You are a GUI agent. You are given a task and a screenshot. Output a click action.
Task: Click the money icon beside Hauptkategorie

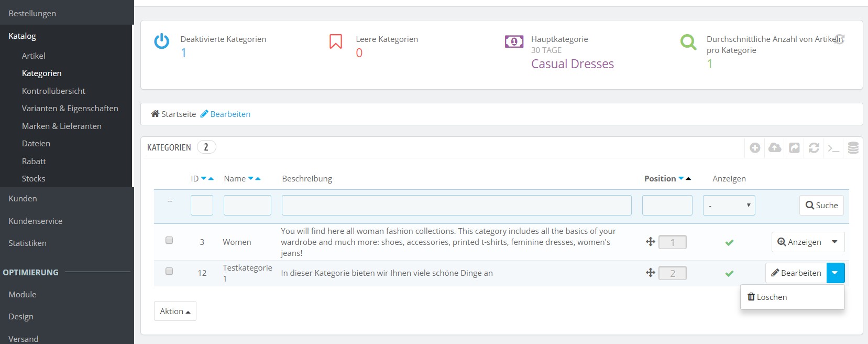pyautogui.click(x=514, y=41)
